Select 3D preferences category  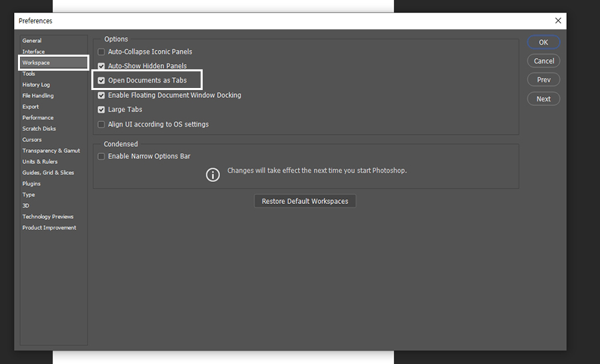click(x=25, y=205)
